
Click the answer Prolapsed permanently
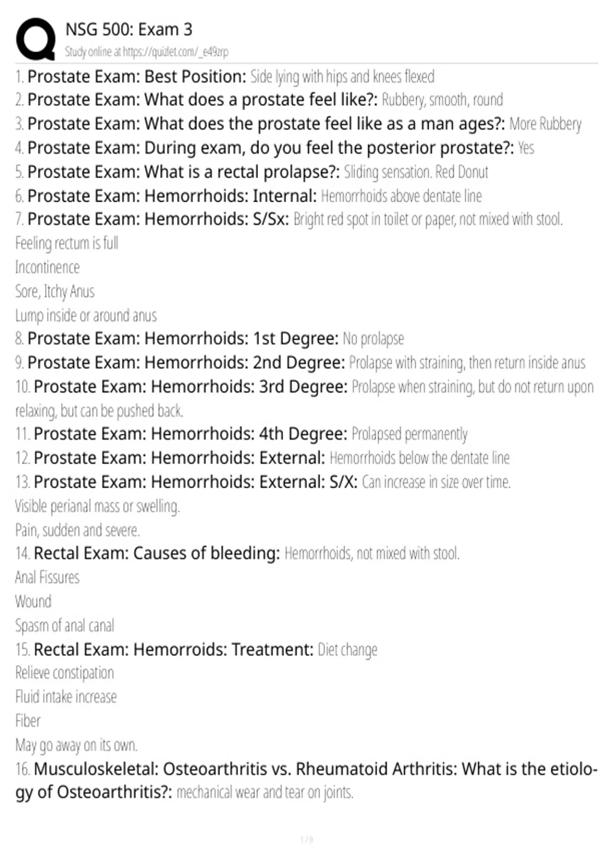click(x=410, y=434)
